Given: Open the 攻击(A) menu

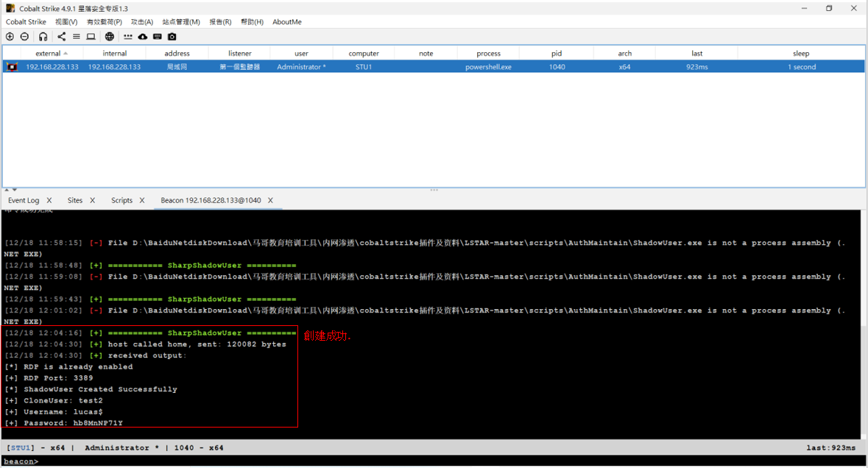Looking at the screenshot, I should pyautogui.click(x=141, y=22).
